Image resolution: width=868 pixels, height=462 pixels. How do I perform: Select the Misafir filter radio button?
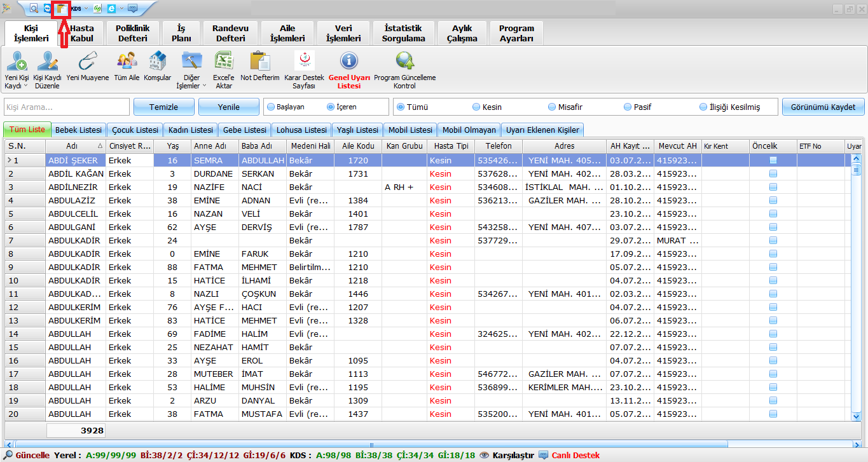coord(552,107)
